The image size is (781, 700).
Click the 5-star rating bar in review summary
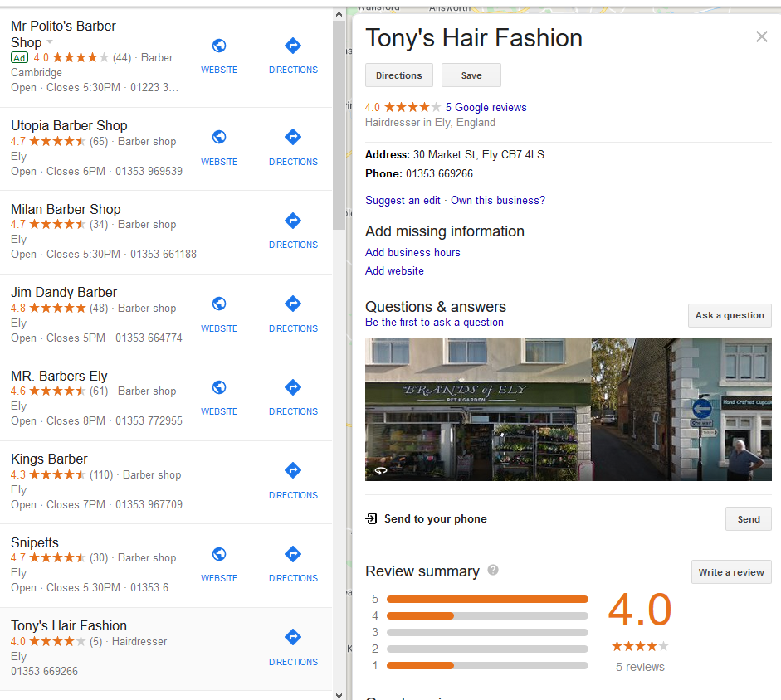tap(487, 599)
